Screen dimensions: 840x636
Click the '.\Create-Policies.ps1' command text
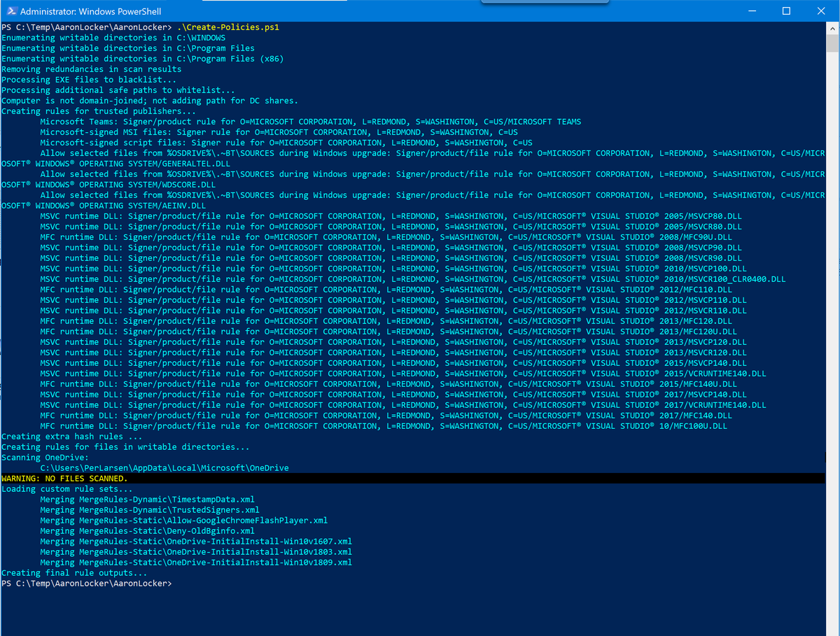pos(227,27)
